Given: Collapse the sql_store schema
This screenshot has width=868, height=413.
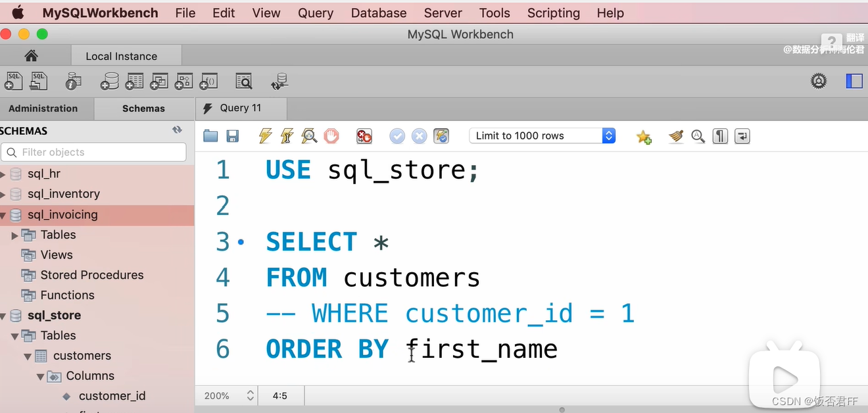Looking at the screenshot, I should tap(3, 316).
